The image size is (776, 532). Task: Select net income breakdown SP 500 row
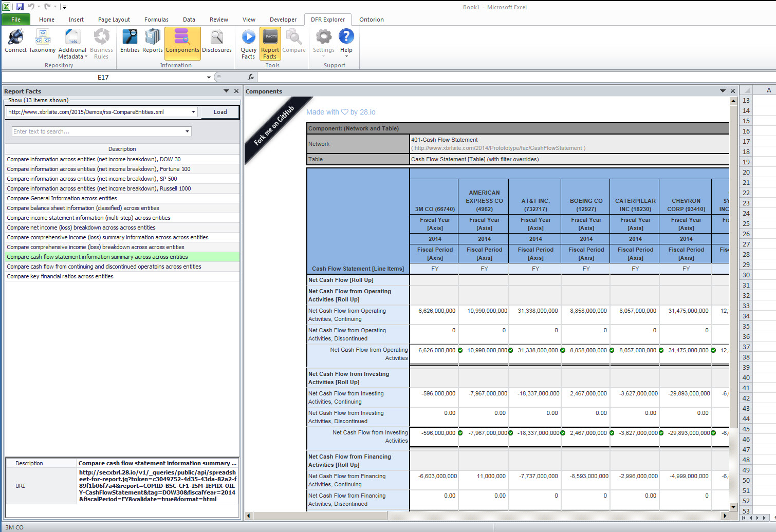click(x=122, y=179)
